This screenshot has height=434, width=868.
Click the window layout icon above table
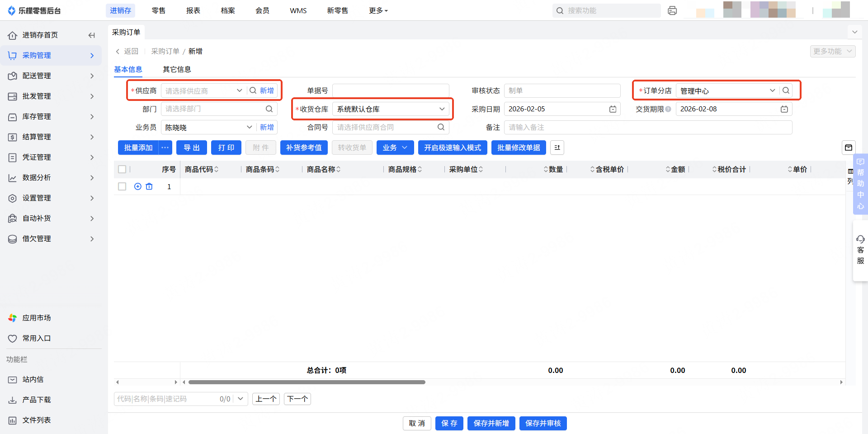tap(849, 148)
